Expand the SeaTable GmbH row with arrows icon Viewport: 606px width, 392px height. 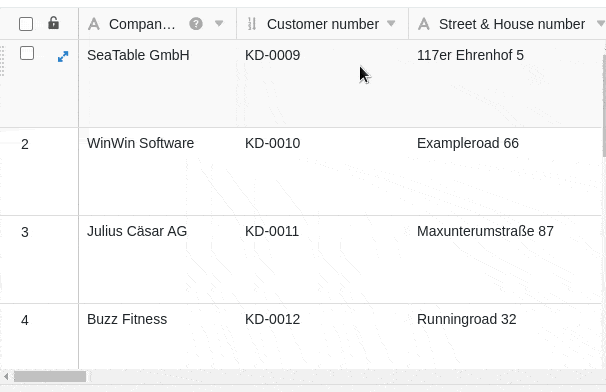point(63,56)
